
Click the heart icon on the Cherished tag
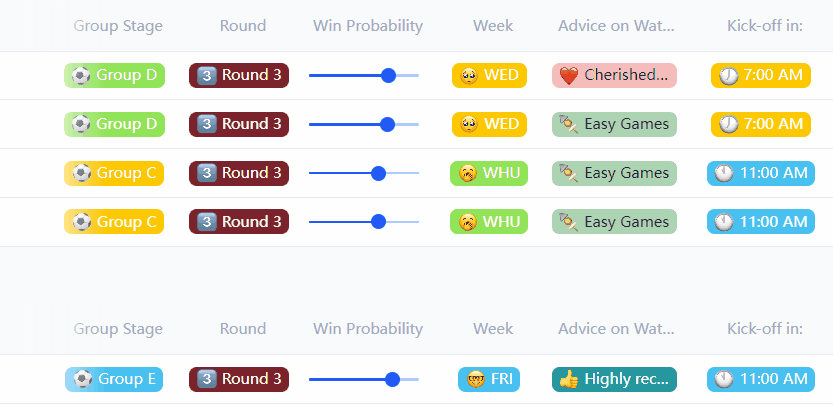pos(568,75)
